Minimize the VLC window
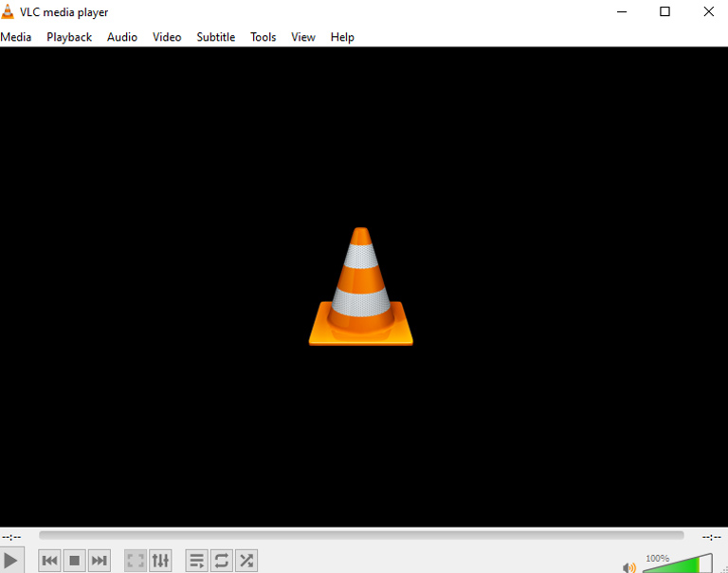This screenshot has height=573, width=728. [x=622, y=11]
